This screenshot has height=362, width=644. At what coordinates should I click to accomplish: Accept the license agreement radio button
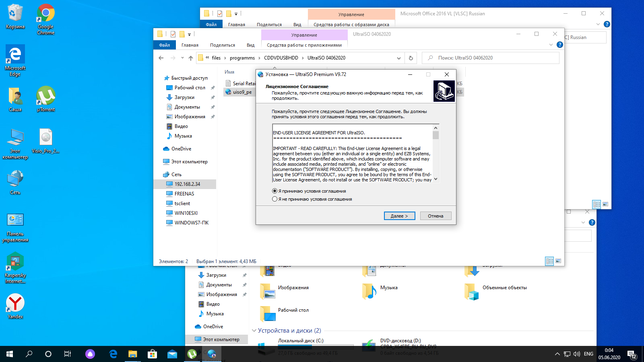coord(275,191)
